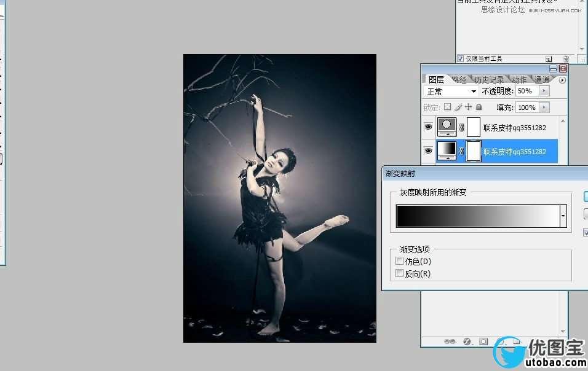This screenshot has width=588, height=371.
Task: Open fill slider arrow next to 100%
Action: (x=544, y=107)
